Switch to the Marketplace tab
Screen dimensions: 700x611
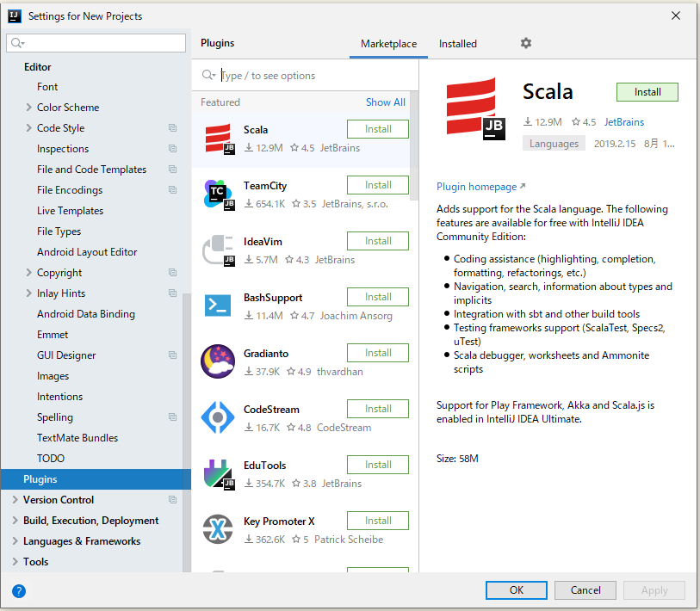click(388, 44)
